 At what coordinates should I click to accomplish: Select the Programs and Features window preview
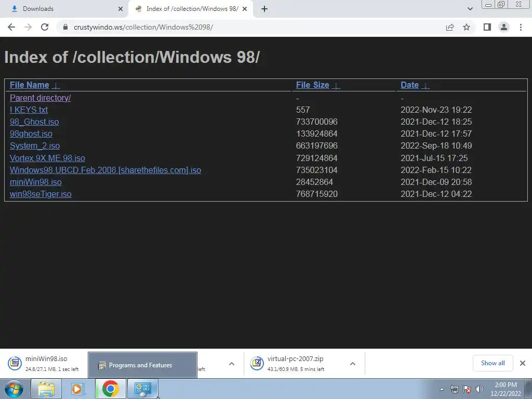point(142,365)
